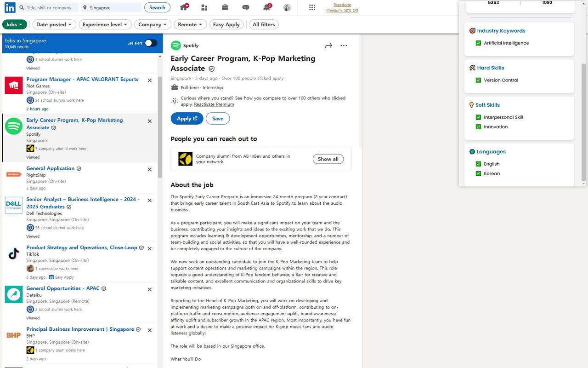Open Product Strategy and Operations, Close-Loop job
This screenshot has height=368, width=588.
[x=82, y=247]
